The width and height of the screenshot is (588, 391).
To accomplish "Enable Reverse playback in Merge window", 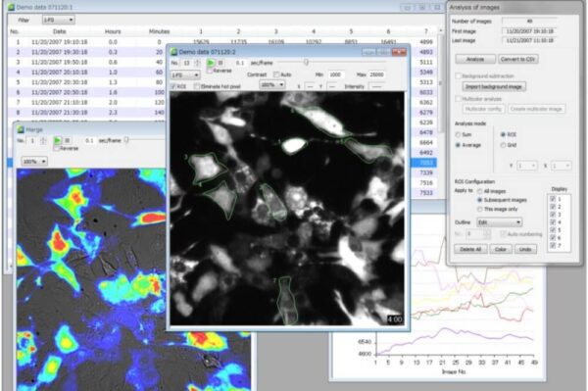I will point(57,148).
